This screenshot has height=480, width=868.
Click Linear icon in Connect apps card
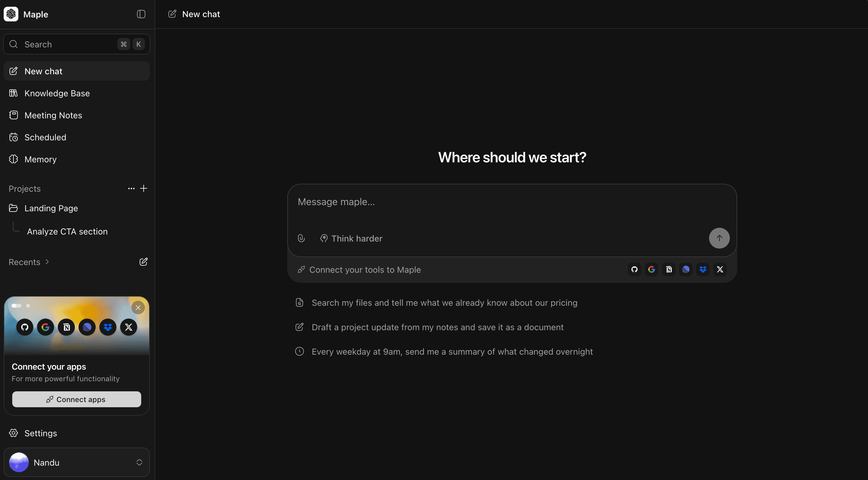[x=87, y=327]
